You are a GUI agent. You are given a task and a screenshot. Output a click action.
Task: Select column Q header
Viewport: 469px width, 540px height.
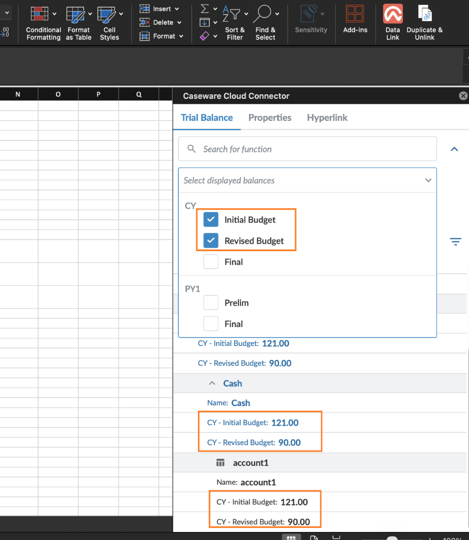pos(139,94)
